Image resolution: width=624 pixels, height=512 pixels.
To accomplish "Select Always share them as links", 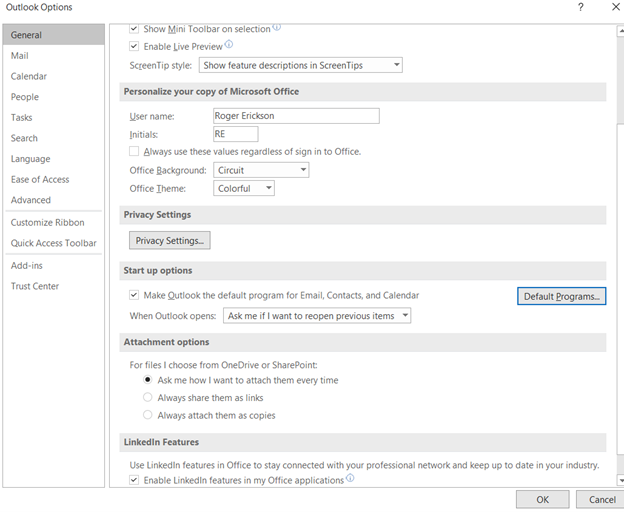I will coord(148,397).
